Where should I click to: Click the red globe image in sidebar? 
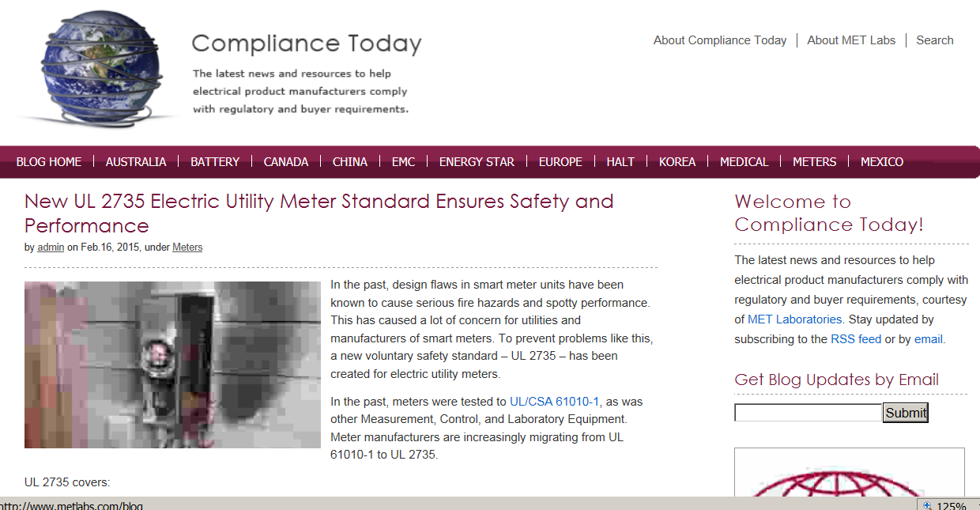point(849,478)
